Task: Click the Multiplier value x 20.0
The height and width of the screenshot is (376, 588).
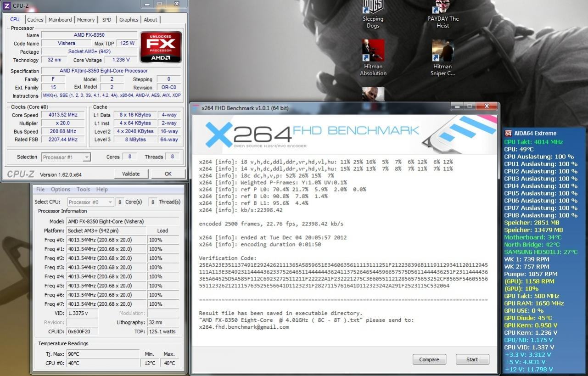Action: pyautogui.click(x=63, y=123)
